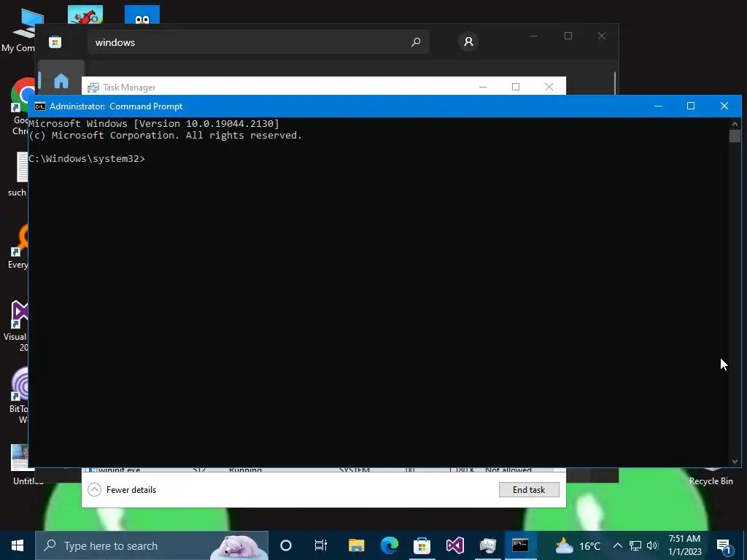Open Cortana from the taskbar
This screenshot has height=560, width=747.
[286, 545]
